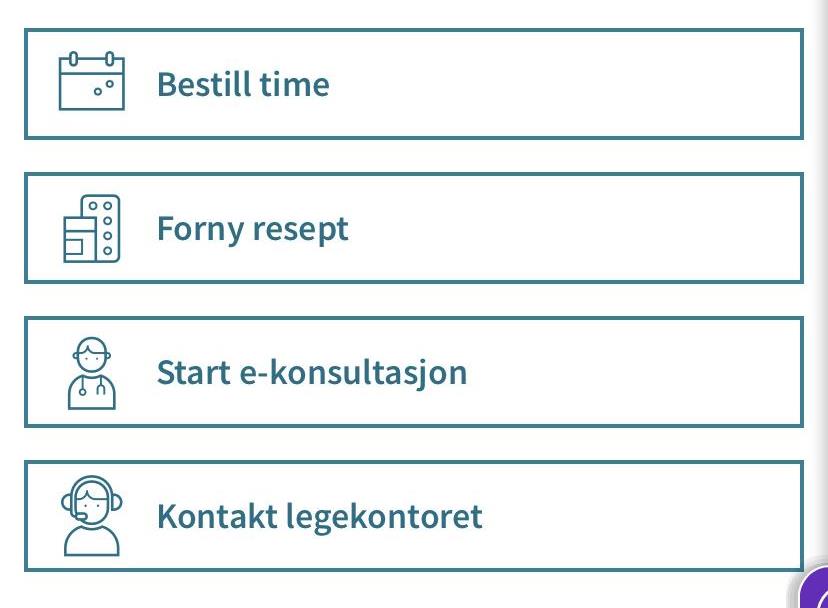Click the pill pack medication icon
Screen dimensions: 828x608
[x=92, y=228]
